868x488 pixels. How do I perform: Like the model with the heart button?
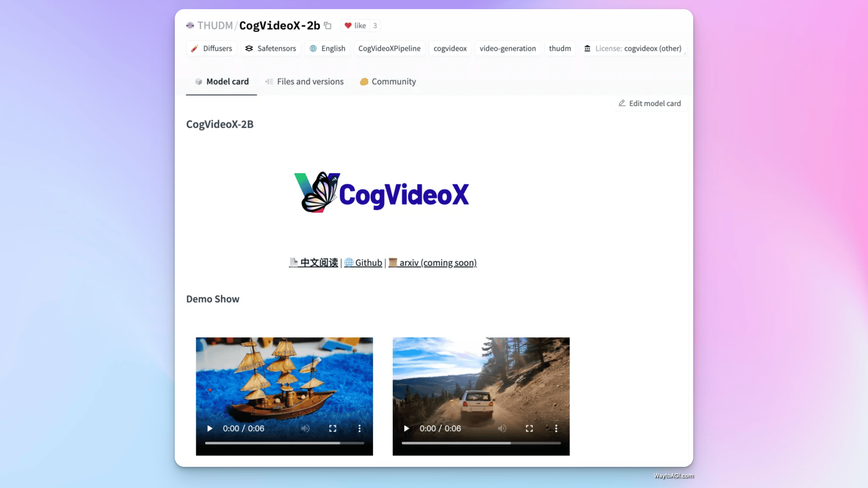click(355, 26)
